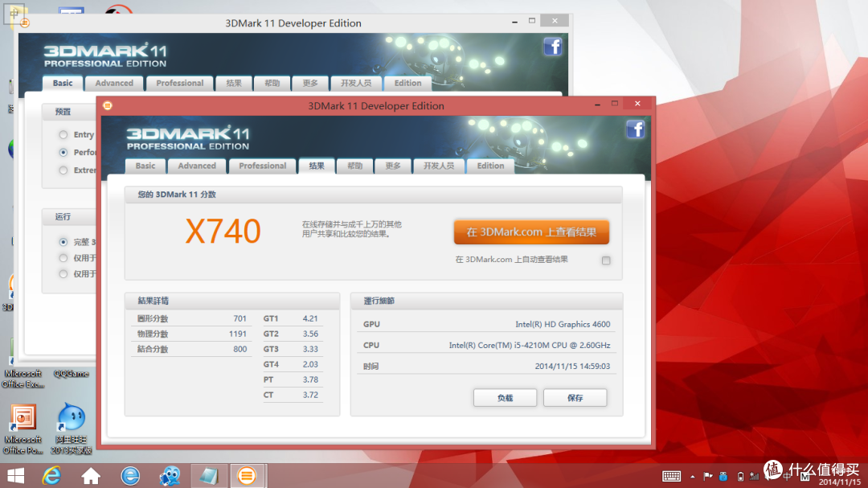Open the tilted notebook icon on taskbar

coord(209,476)
